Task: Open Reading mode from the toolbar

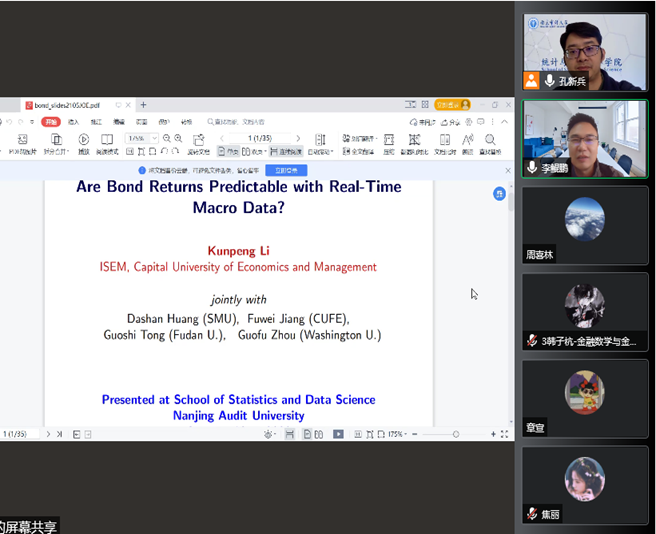Action: click(105, 140)
